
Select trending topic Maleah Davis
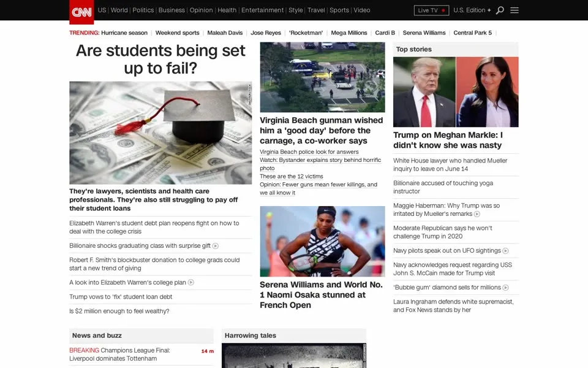point(225,33)
